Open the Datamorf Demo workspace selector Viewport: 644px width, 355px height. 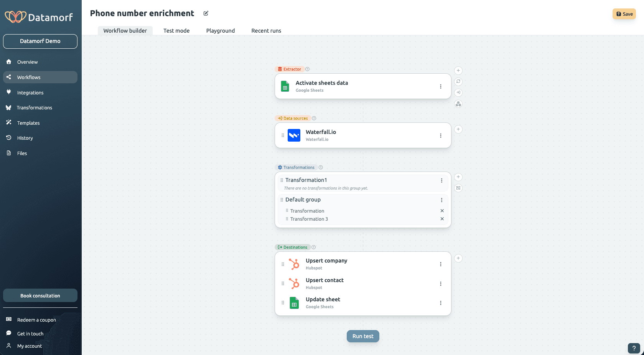click(x=40, y=41)
